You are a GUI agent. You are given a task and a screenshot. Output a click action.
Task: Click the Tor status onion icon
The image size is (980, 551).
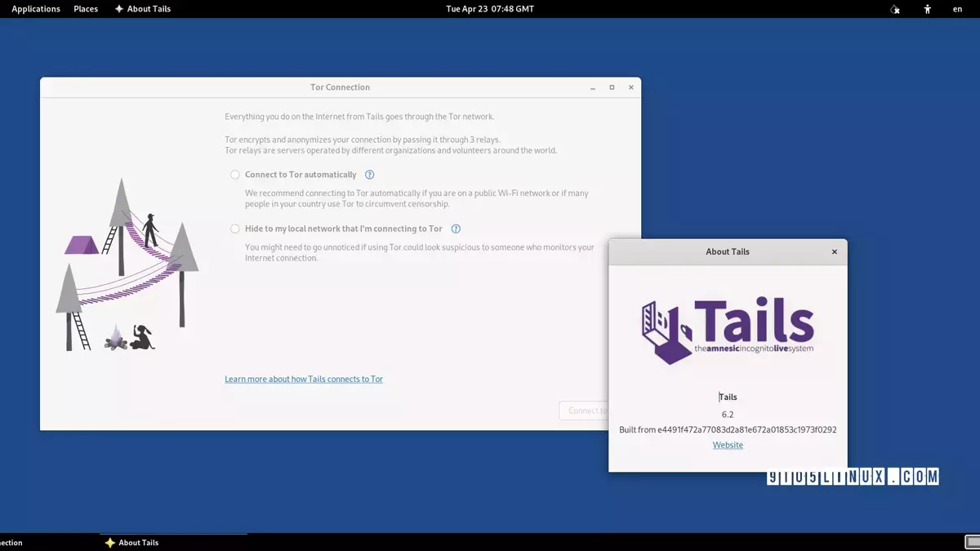(x=895, y=9)
